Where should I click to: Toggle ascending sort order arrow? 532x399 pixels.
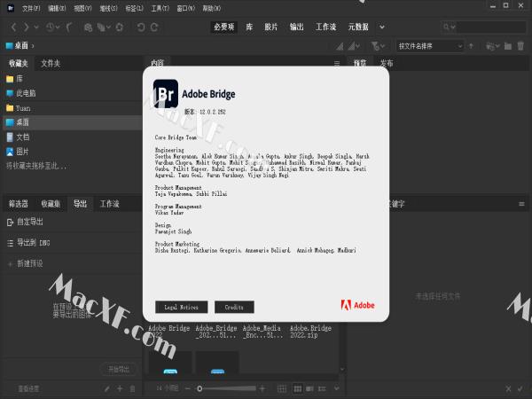471,46
